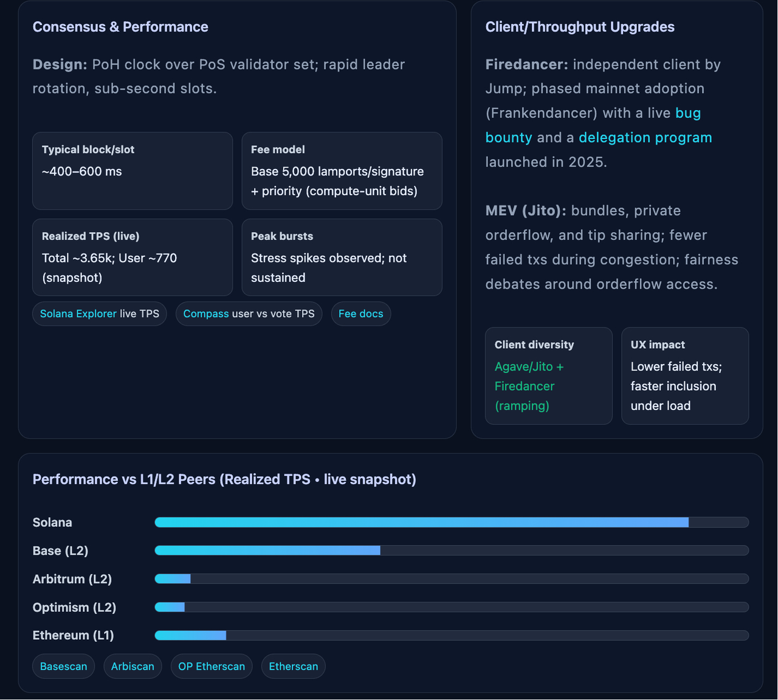Select the Typical block/slot card
778x700 pixels.
(x=133, y=171)
